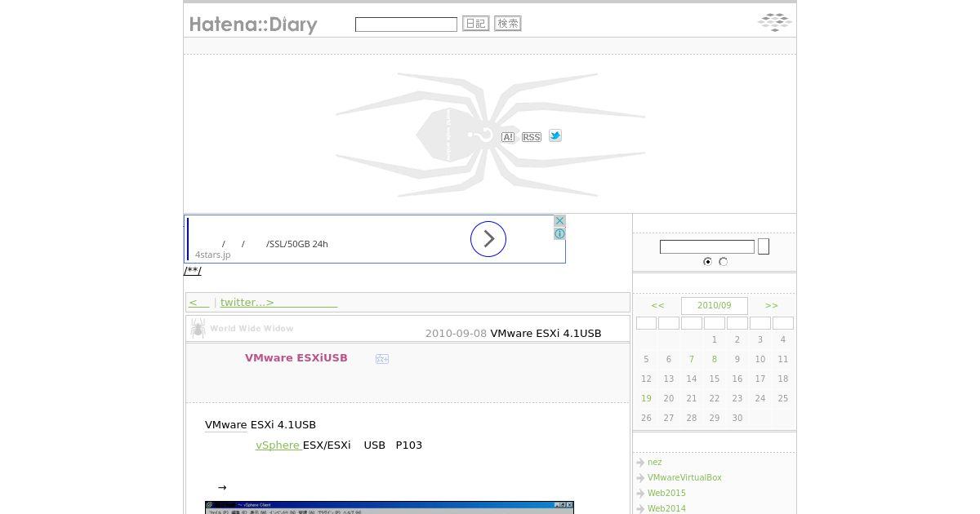Click the A! antenna add icon
Image resolution: width=980 pixels, height=514 pixels.
coord(508,137)
